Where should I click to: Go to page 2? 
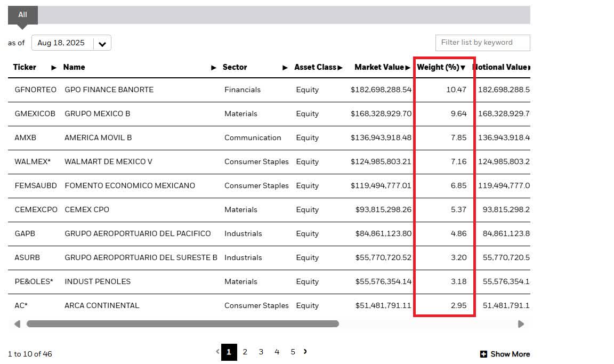pos(245,352)
